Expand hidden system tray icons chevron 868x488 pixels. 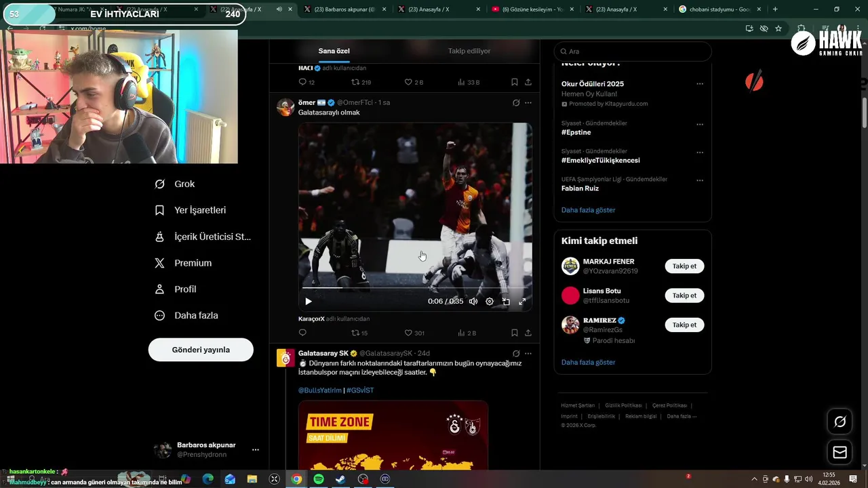click(755, 479)
